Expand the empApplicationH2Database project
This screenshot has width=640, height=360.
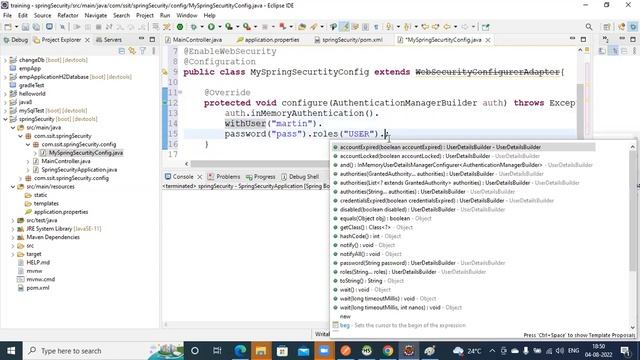coord(5,77)
